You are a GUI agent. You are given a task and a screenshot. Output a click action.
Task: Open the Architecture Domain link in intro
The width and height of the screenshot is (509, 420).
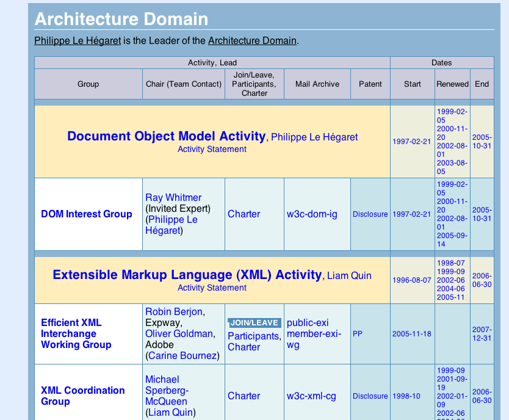pos(252,41)
